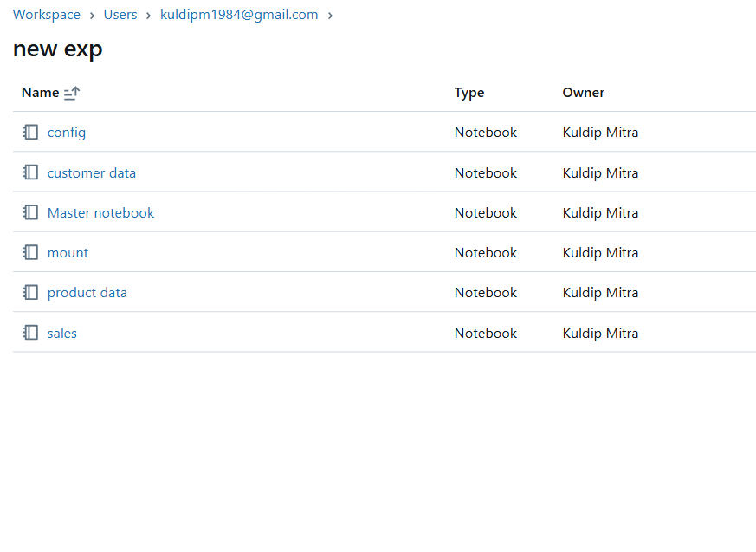Open the kuldipm1984@gmail.com breadcrumb folder
This screenshot has height=552, width=756.
click(x=239, y=15)
